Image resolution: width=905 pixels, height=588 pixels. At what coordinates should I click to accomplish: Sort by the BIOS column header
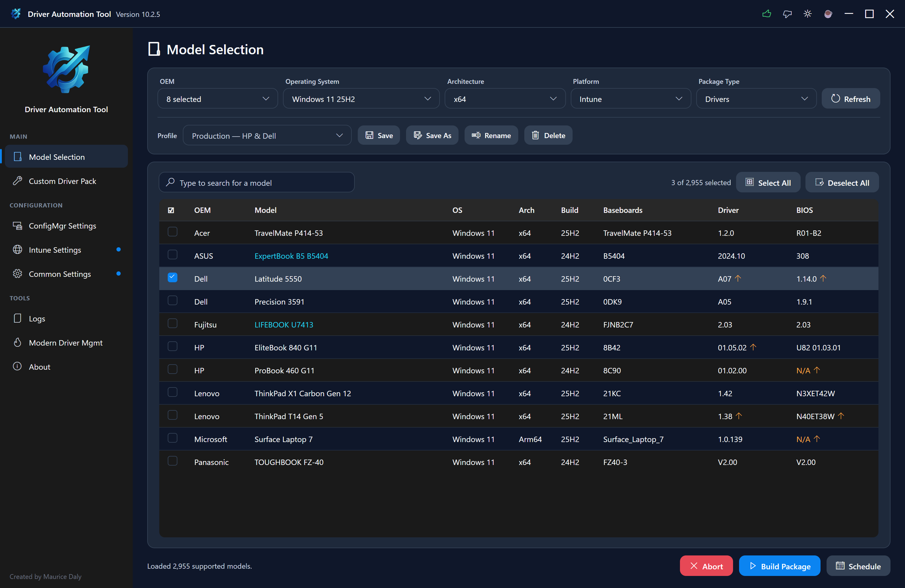pyautogui.click(x=805, y=210)
